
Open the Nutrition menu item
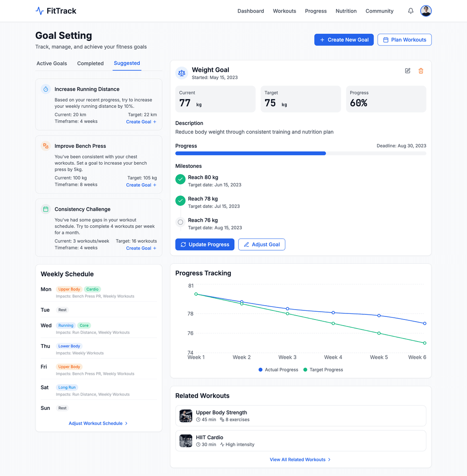346,11
